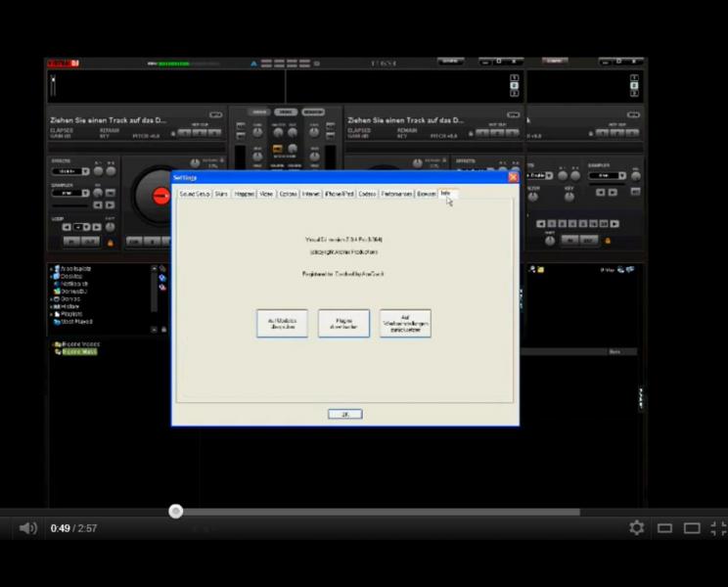
Task: Click the right deck sampler next arrow
Action: pos(613,192)
